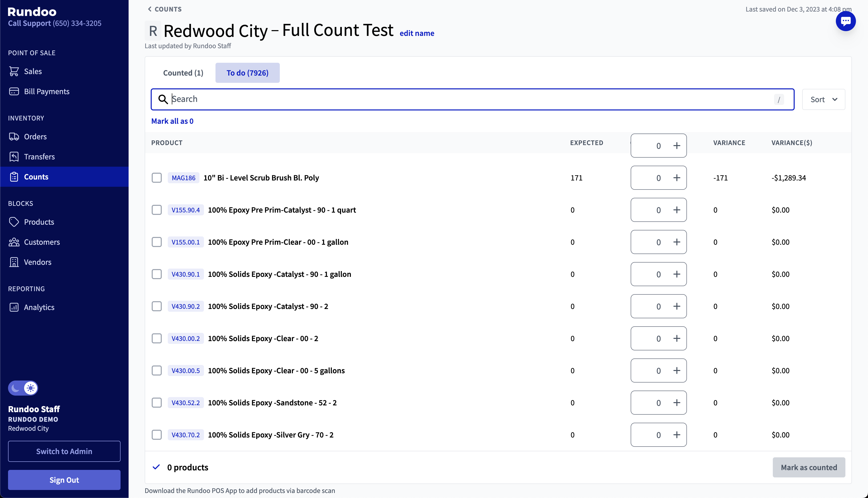868x498 pixels.
Task: Select V155.90.4 Epoxy Pre Prim-Catalyst checkbox
Action: click(x=157, y=210)
